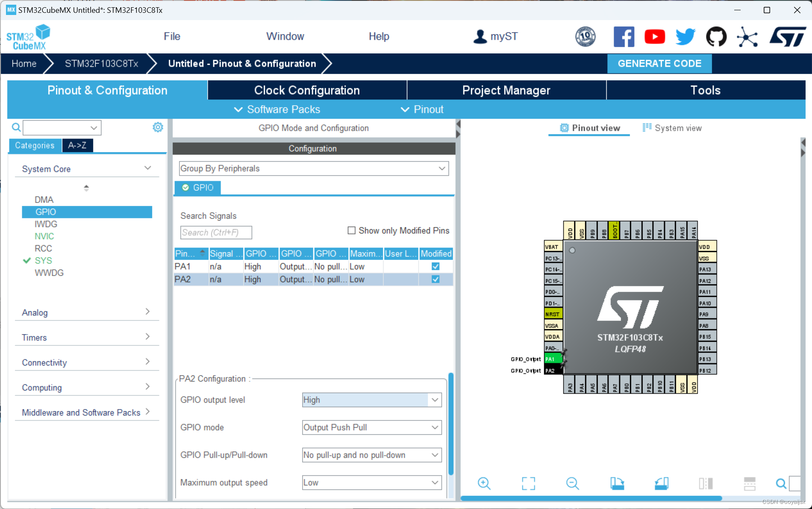Click GENERATE CODE button

coord(659,64)
